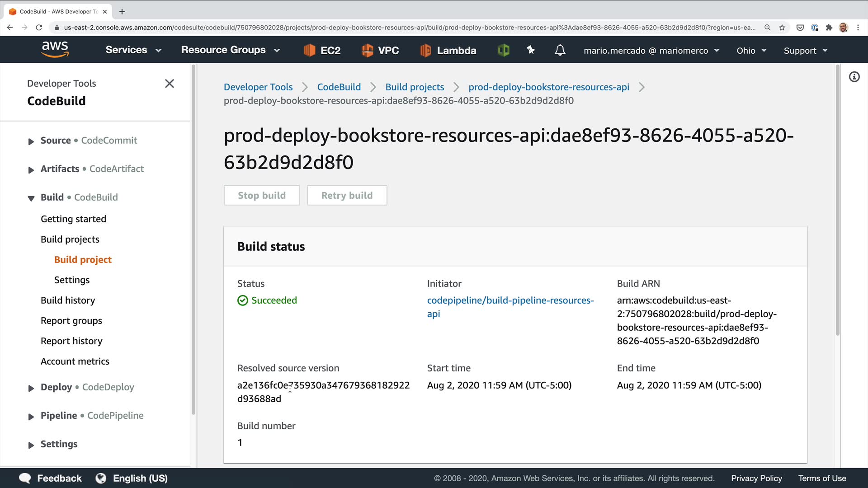The height and width of the screenshot is (488, 868).
Task: Click the AWS logo home icon
Action: point(55,49)
